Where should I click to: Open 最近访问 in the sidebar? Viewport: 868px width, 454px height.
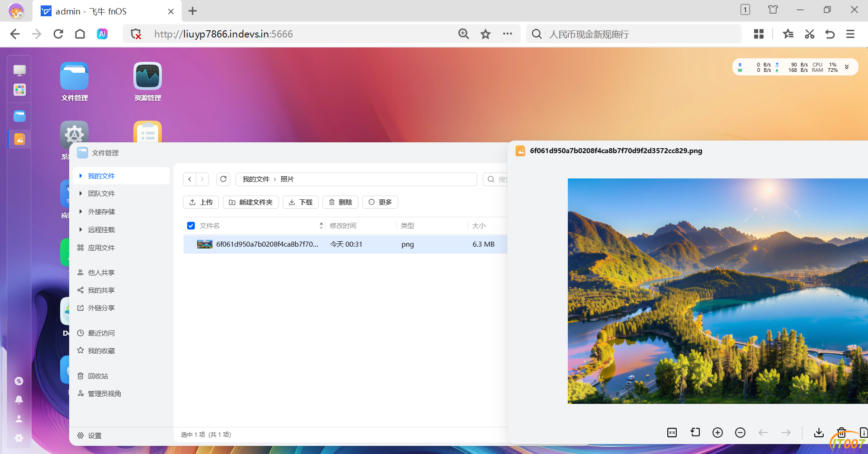tap(101, 333)
